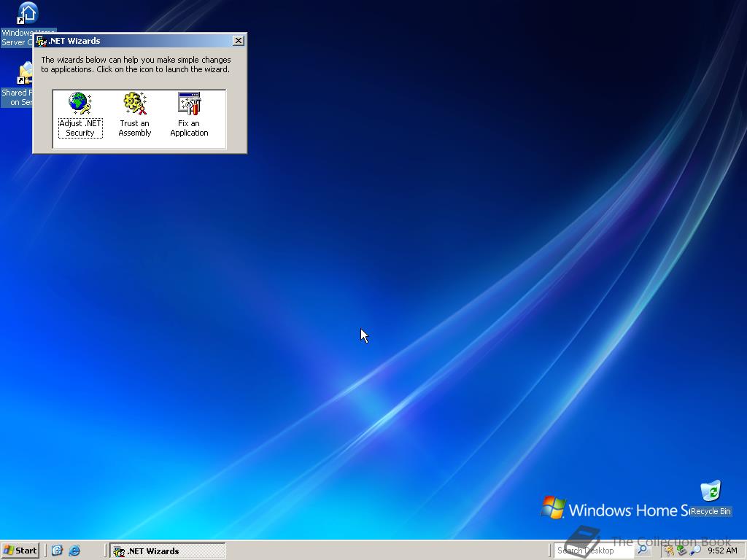This screenshot has width=747, height=560.
Task: Click the second system tray icon
Action: 682,551
